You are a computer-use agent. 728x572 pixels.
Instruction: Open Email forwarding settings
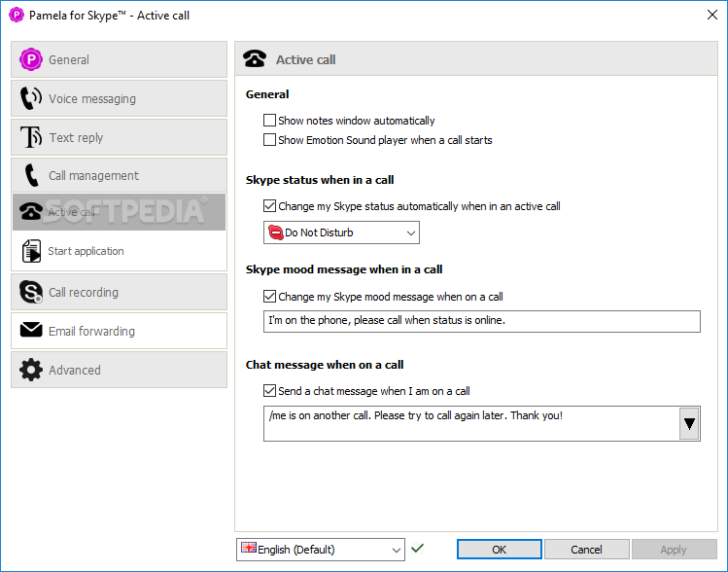click(119, 331)
